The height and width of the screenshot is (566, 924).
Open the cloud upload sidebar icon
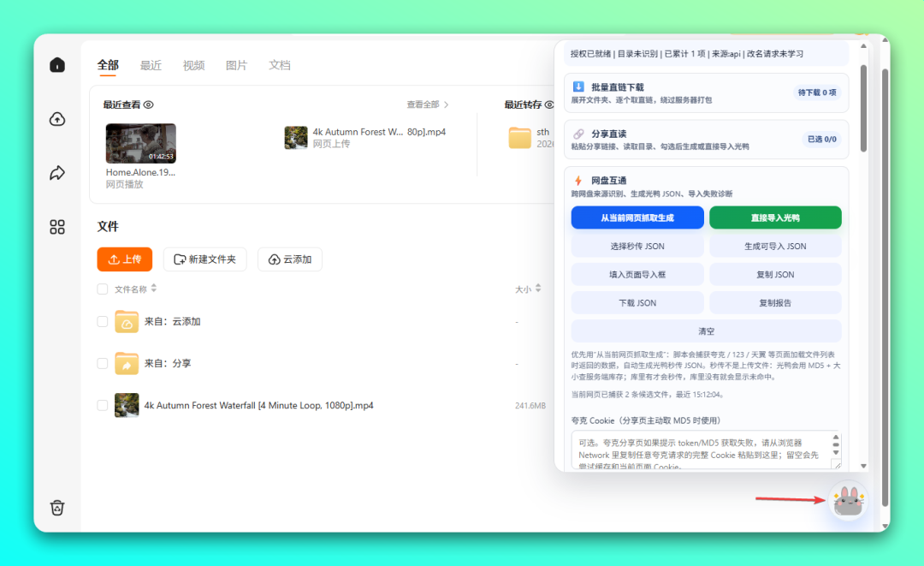coord(57,119)
